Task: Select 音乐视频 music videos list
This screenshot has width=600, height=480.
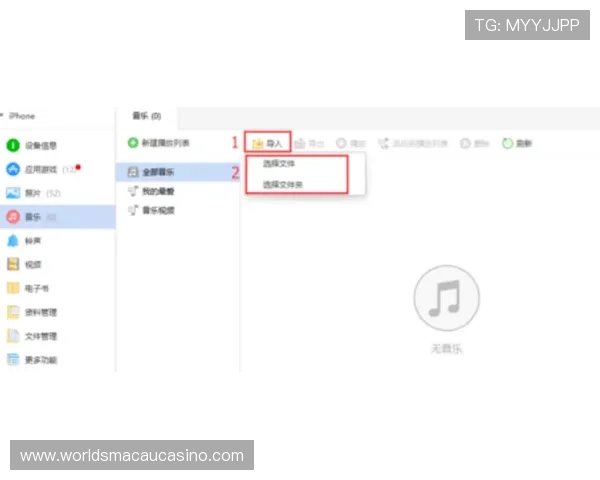Action: coord(151,210)
